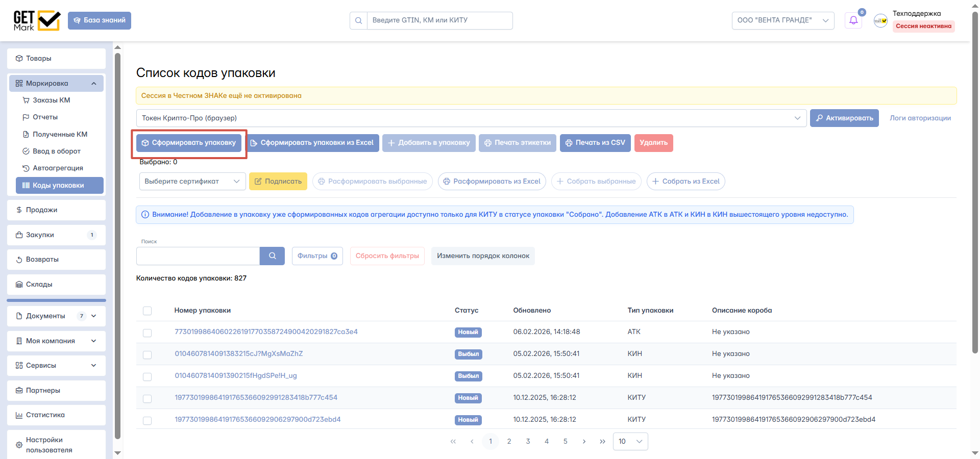Click Активировать button

844,118
